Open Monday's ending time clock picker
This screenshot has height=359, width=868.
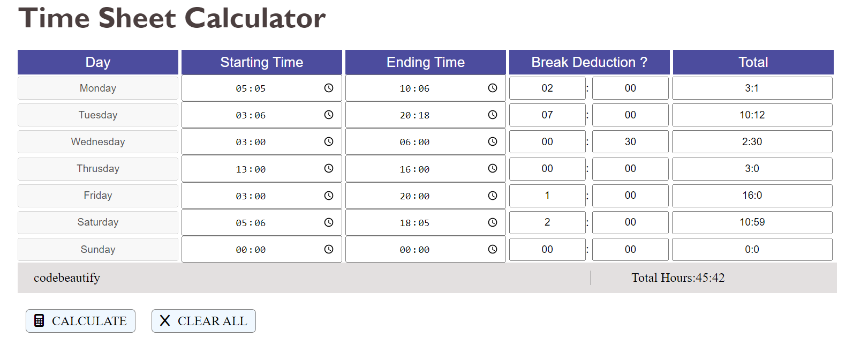click(x=492, y=88)
